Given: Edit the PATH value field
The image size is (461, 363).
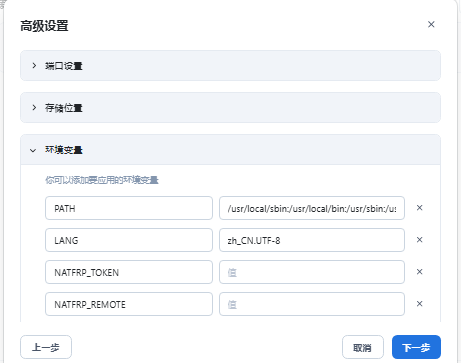Looking at the screenshot, I should coord(312,208).
